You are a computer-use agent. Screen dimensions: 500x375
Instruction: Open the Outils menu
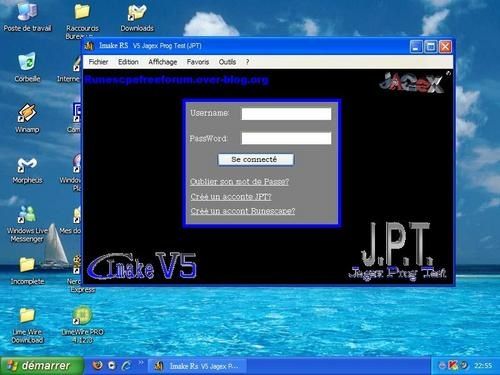pos(227,62)
